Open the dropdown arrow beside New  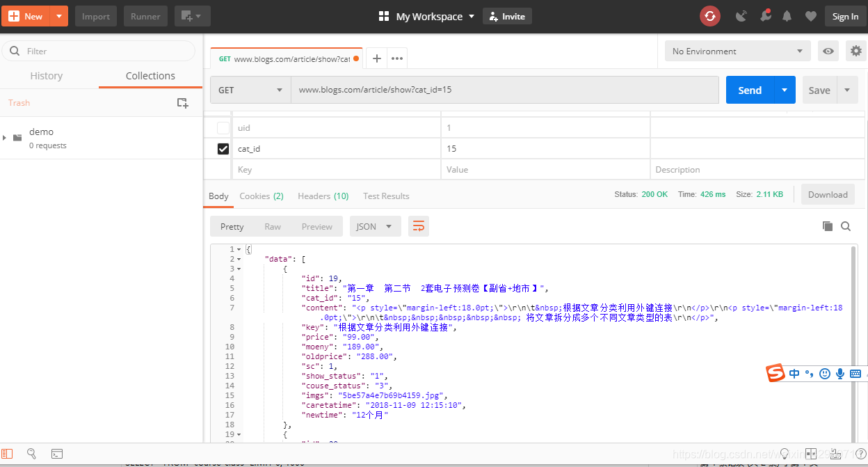coord(59,16)
